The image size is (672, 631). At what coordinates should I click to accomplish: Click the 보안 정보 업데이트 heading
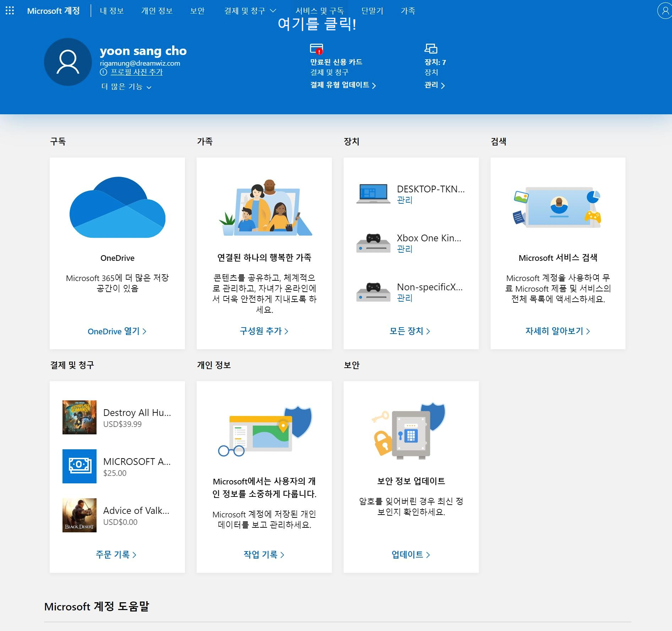coord(411,481)
